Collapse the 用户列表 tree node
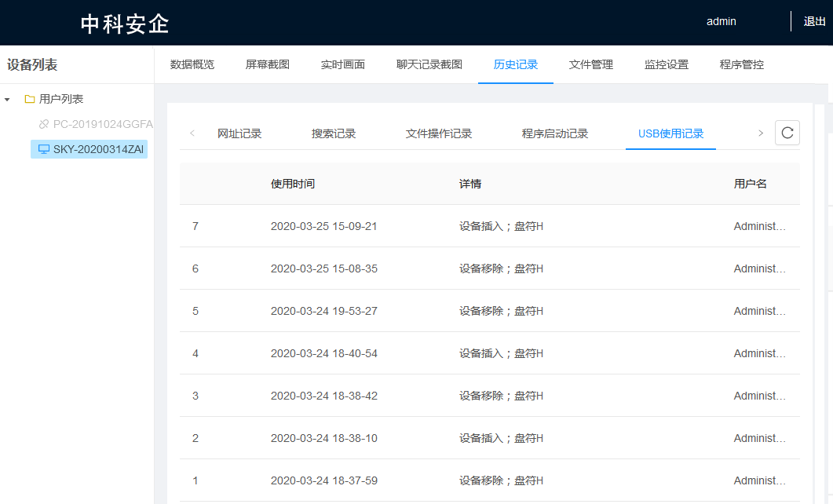The image size is (833, 504). coord(8,100)
